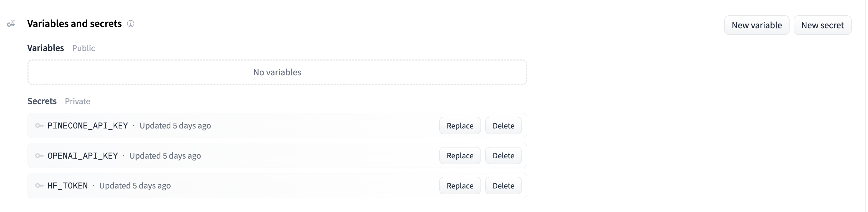Viewport: 868px width, 212px height.
Task: Delete the HF_TOKEN secret
Action: click(x=503, y=185)
